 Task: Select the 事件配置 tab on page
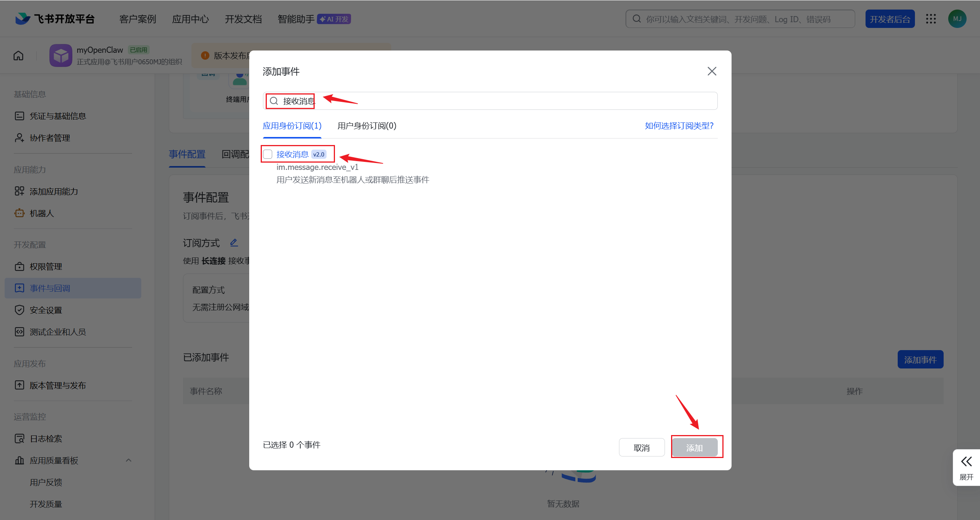point(187,154)
